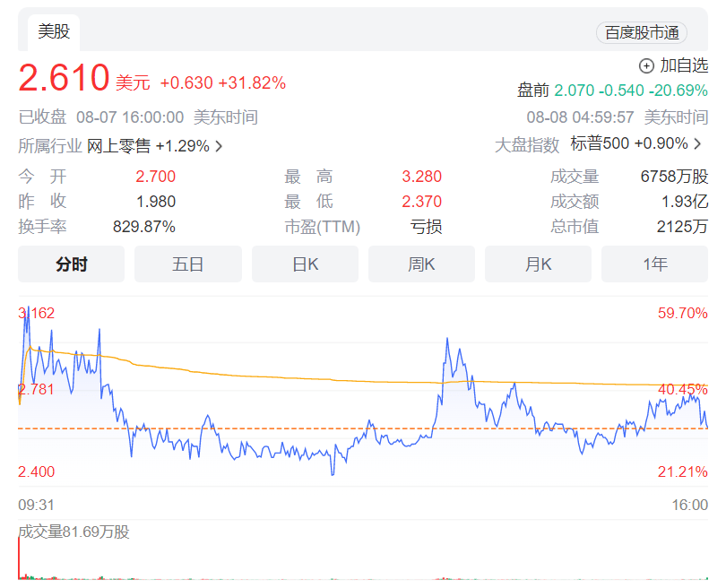The width and height of the screenshot is (726, 588).
Task: Click the 盘前 pre-market price 2.070
Action: [574, 91]
